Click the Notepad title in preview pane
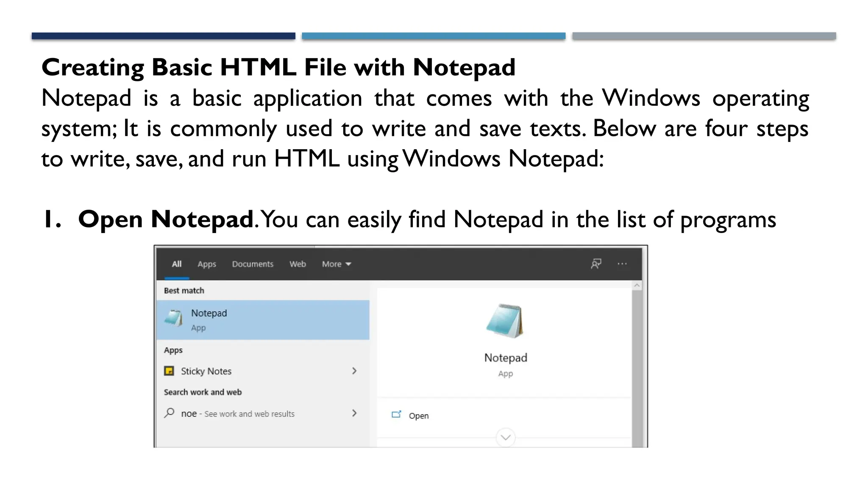868x488 pixels. point(506,358)
